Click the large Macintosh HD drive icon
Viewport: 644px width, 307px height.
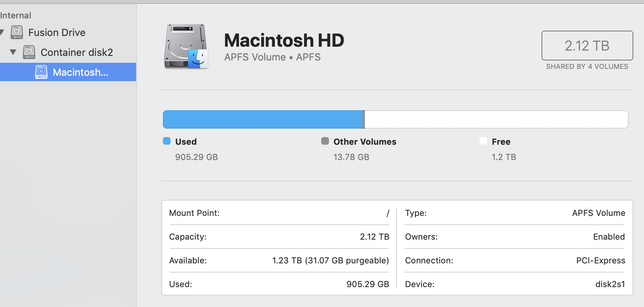(186, 47)
